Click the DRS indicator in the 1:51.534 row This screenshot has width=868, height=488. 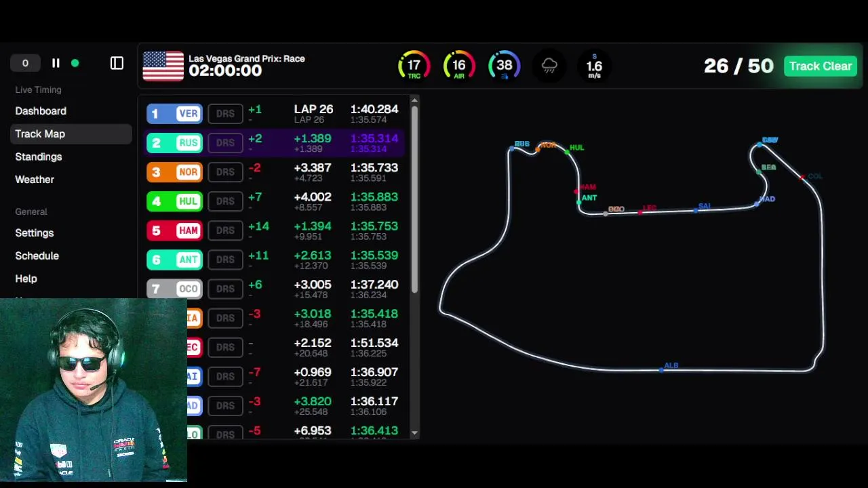click(x=225, y=347)
